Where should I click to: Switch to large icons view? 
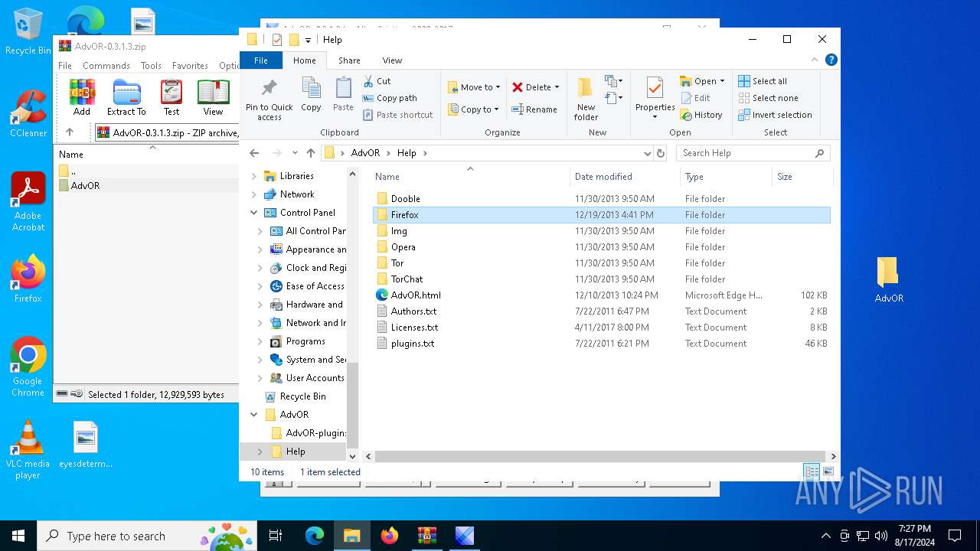click(x=828, y=472)
